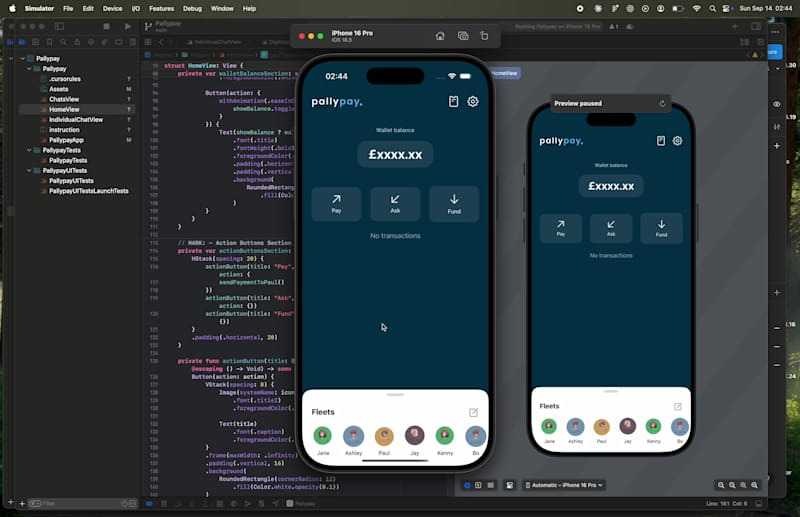Collapse the Pallypay project root
800x517 pixels.
tap(22, 59)
